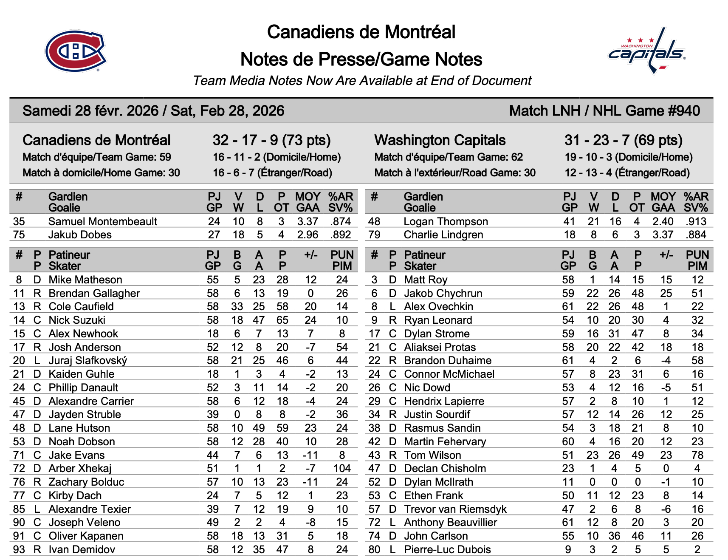Screen dimensions: 728x560
Task: Click on Nick Suzuki's name
Action: 77,320
